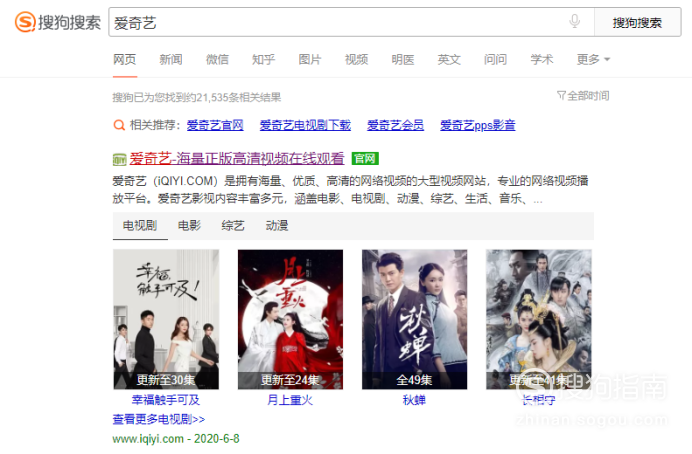Open the 爱奇艺会员 related link
This screenshot has width=692, height=454.
point(395,125)
